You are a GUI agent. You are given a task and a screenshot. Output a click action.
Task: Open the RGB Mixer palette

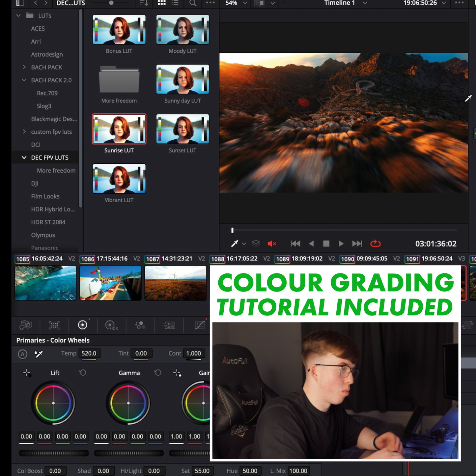[140, 325]
